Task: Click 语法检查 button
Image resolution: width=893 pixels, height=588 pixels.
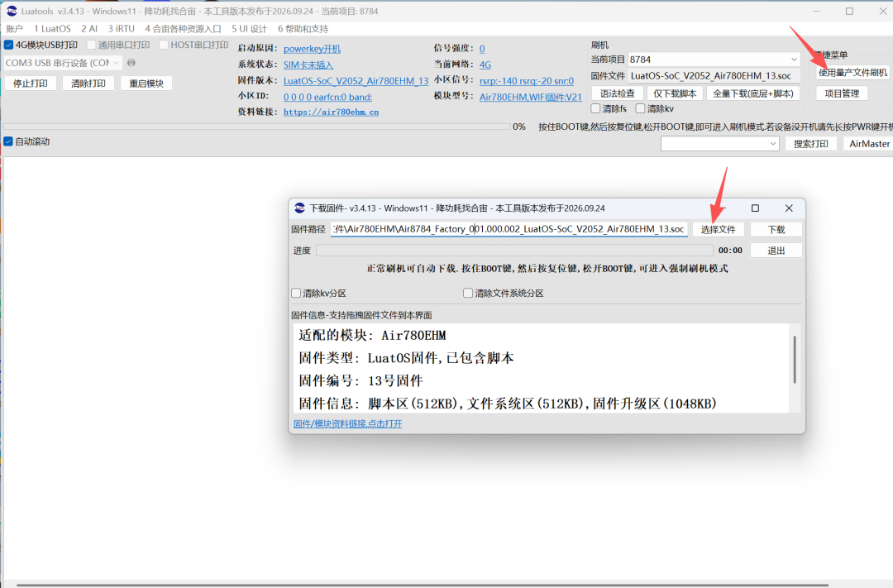Action: [618, 93]
